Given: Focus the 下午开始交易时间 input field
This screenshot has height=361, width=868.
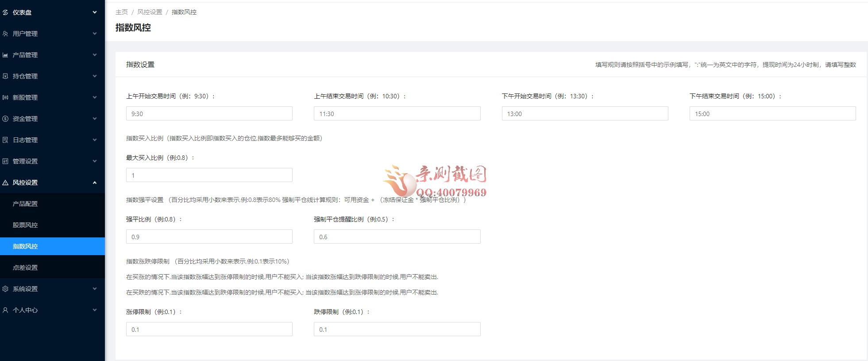Looking at the screenshot, I should pos(585,113).
